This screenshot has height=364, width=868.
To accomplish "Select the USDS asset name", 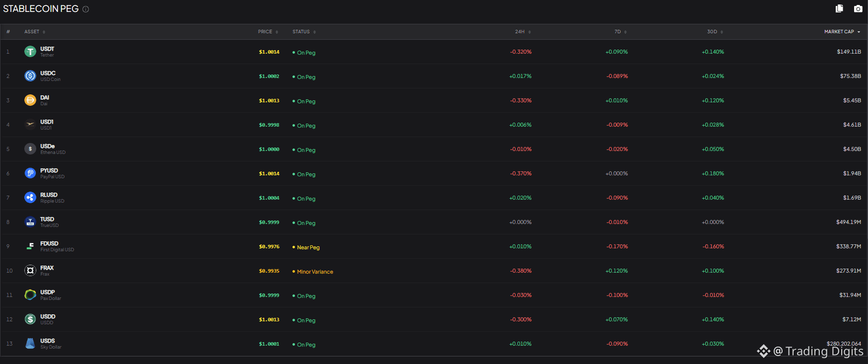I will point(47,341).
